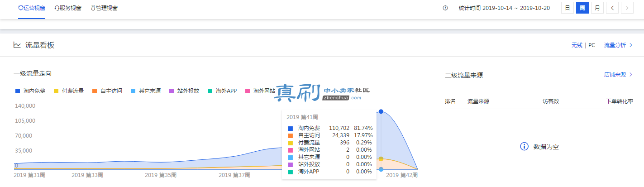Screen dimensions: 644x187
Task: Go to the next period with right arrow
Action: (x=627, y=8)
